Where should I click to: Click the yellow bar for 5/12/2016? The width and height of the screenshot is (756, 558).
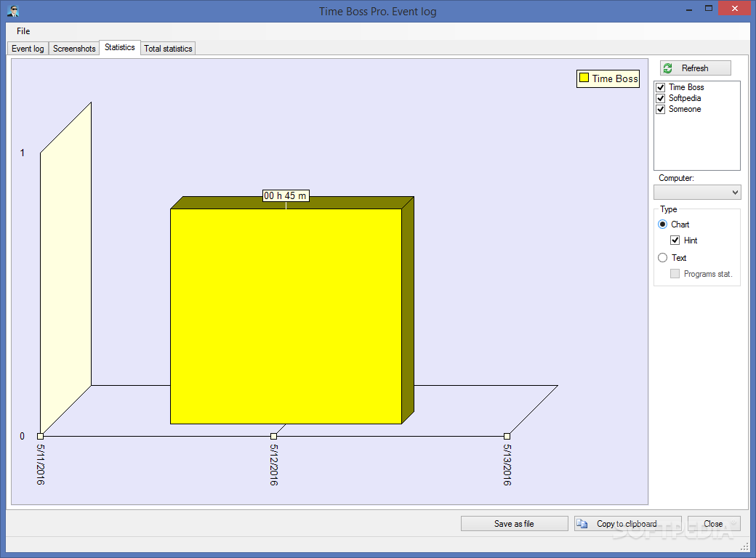click(x=286, y=316)
